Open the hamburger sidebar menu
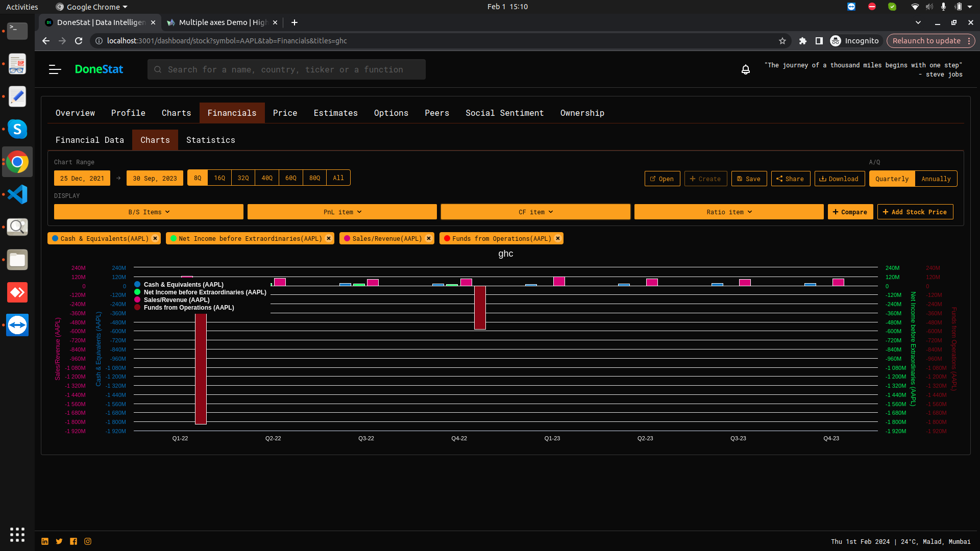Viewport: 980px width, 551px height. pos(55,69)
